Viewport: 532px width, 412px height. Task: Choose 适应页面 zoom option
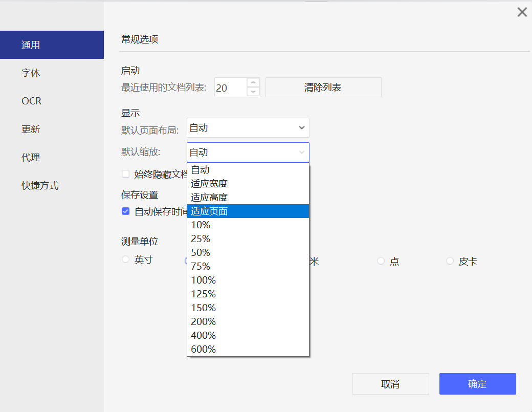coord(209,211)
